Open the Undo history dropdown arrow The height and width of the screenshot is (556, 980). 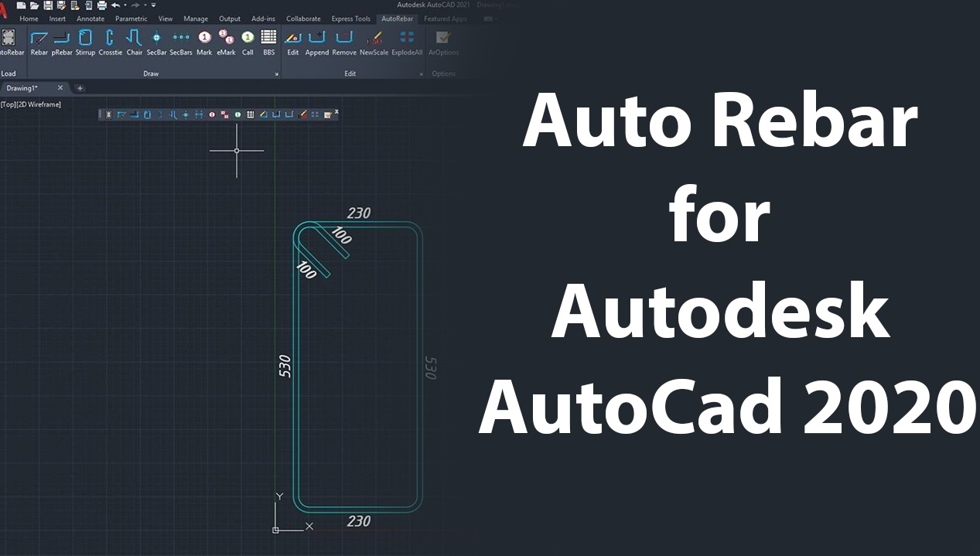125,5
